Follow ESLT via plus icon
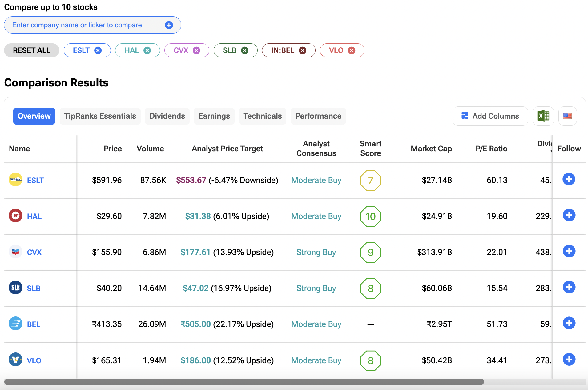588x390 pixels. 569,179
